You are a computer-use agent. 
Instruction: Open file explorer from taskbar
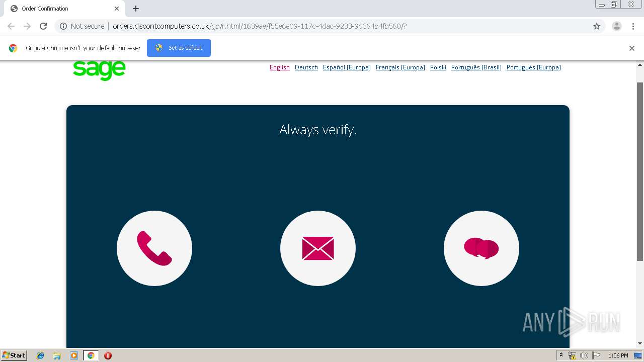(x=57, y=355)
